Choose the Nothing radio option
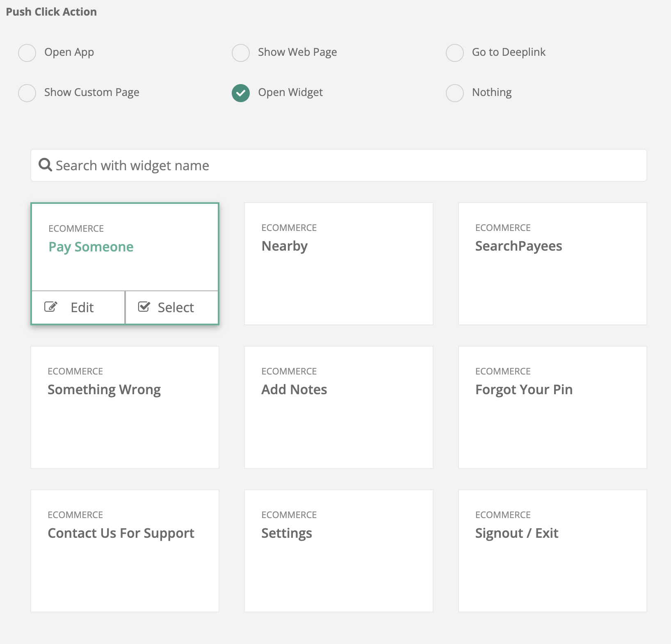Image resolution: width=671 pixels, height=644 pixels. [x=454, y=93]
